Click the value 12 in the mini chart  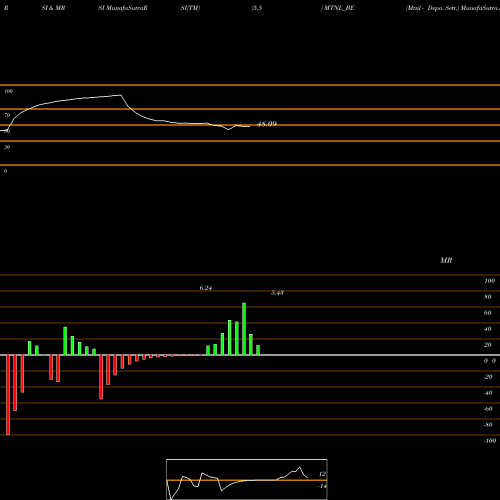[322, 474]
